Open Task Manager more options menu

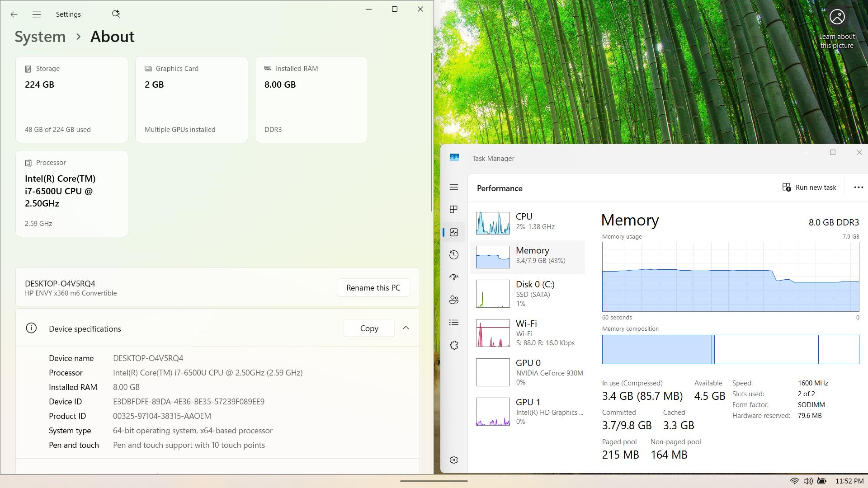[858, 188]
